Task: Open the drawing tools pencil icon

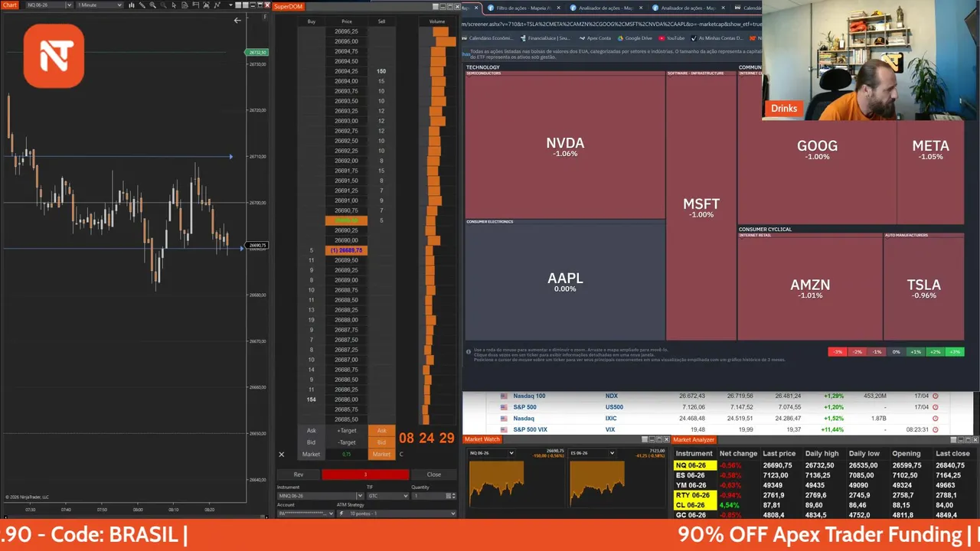Action: tap(142, 5)
